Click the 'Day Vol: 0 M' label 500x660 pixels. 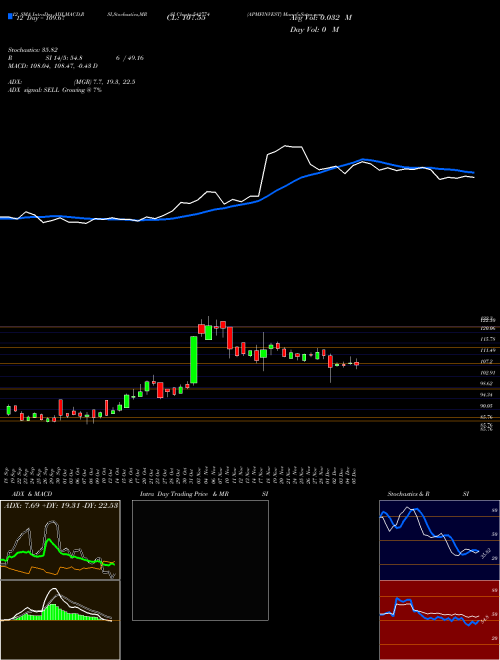pyautogui.click(x=314, y=30)
